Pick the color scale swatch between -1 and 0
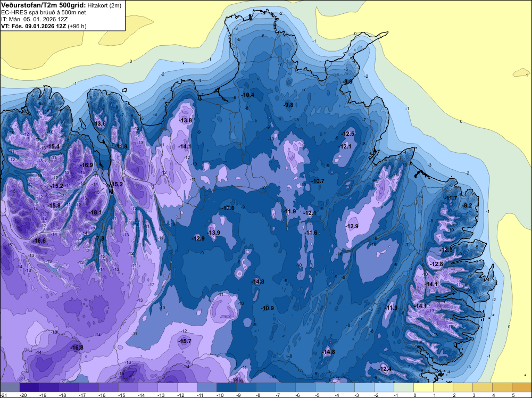 coord(404,387)
